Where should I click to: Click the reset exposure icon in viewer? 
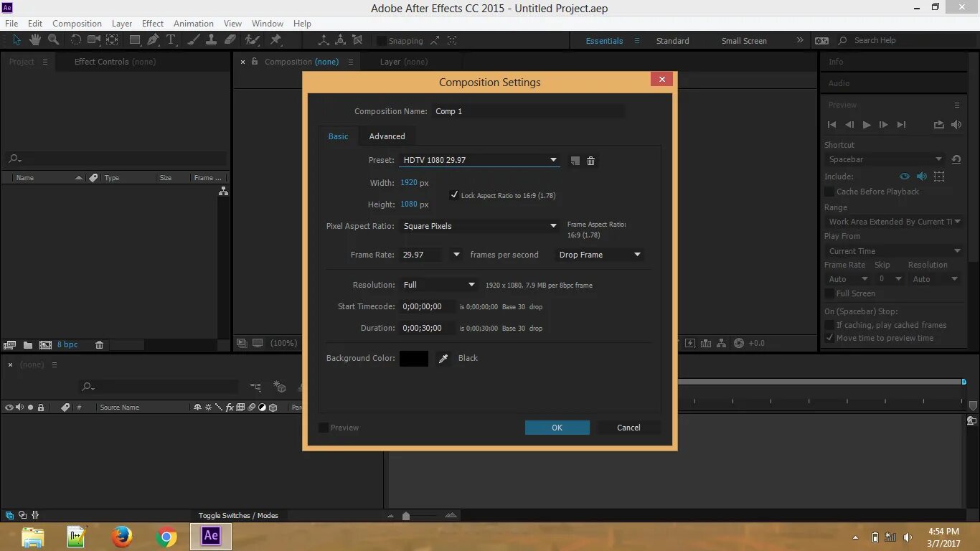[x=739, y=343]
